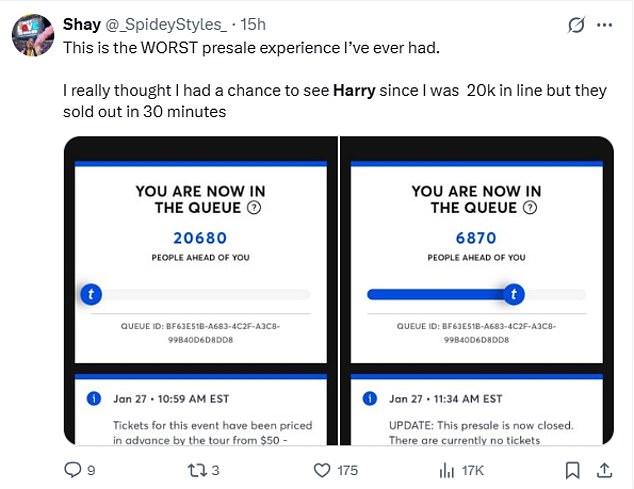Open the three-dot more options menu
The image size is (634, 489).
(605, 24)
